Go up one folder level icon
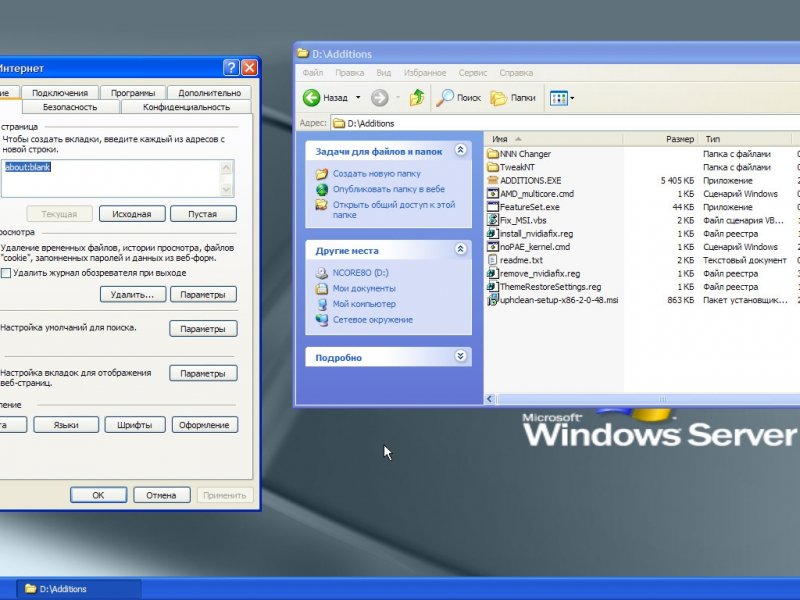The width and height of the screenshot is (800, 600). pos(417,97)
